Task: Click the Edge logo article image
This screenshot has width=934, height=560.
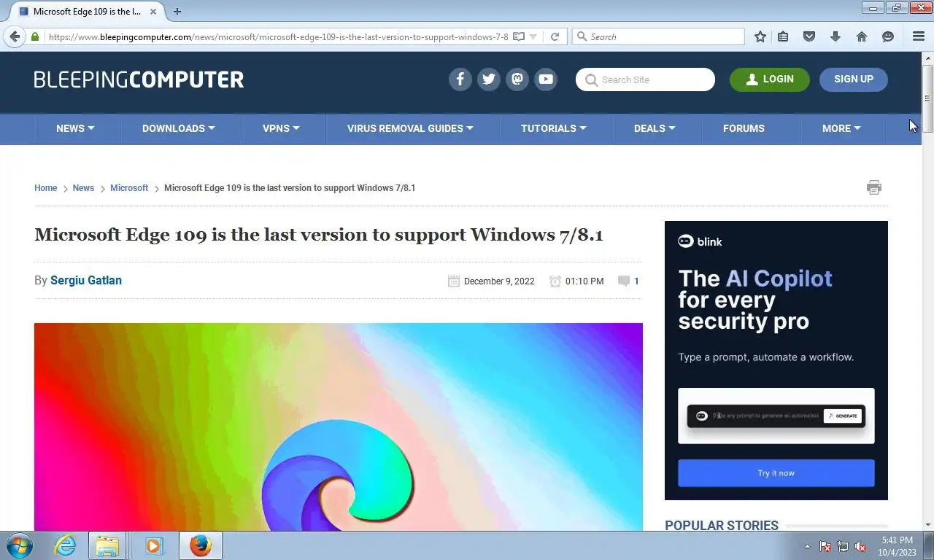Action: [x=339, y=427]
